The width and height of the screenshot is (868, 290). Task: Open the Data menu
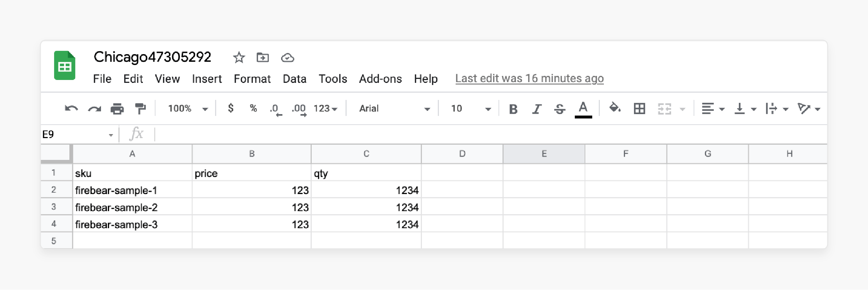[x=294, y=79]
